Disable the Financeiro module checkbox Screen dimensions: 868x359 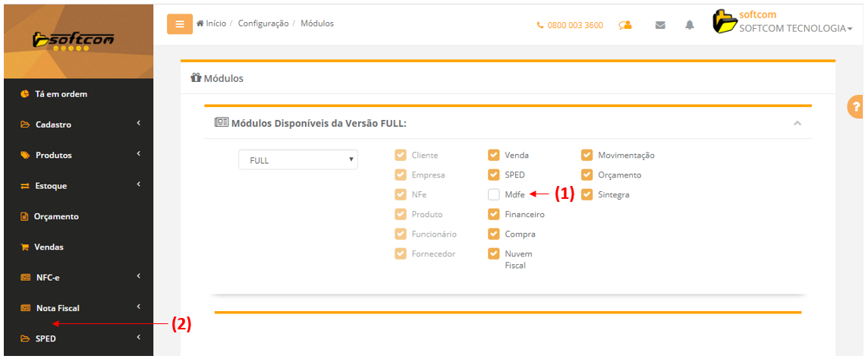pyautogui.click(x=494, y=214)
